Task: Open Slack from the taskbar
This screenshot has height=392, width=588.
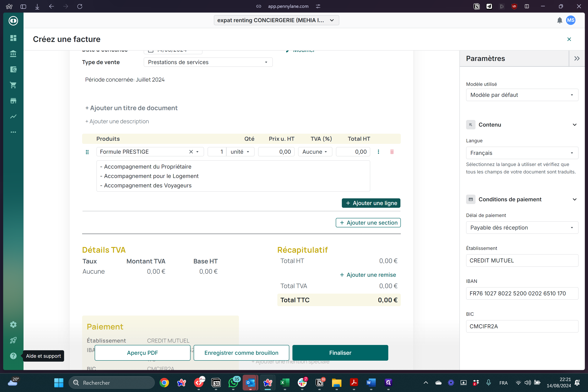Action: pyautogui.click(x=302, y=383)
